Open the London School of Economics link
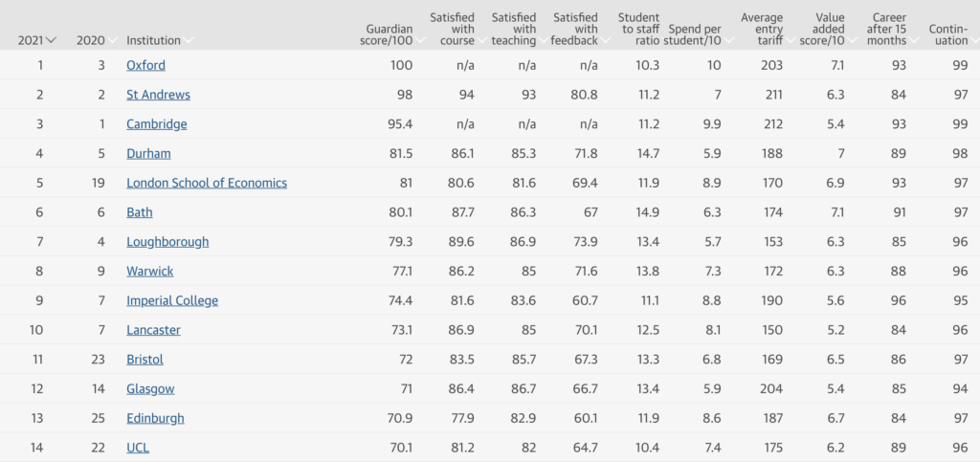The height and width of the screenshot is (462, 980). click(207, 183)
